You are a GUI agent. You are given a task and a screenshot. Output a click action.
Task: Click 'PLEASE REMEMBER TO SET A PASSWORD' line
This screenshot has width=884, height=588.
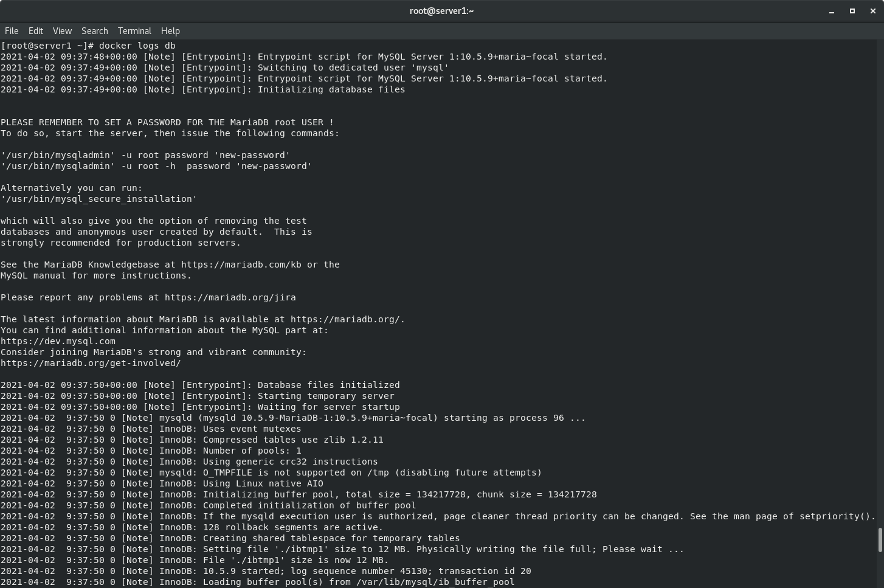[167, 122]
